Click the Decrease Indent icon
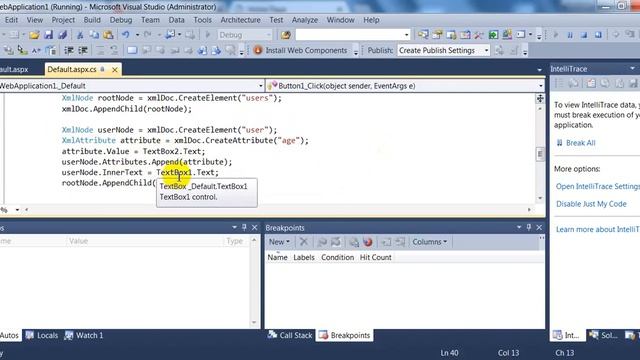This screenshot has width=640, height=360. pyautogui.click(x=69, y=50)
